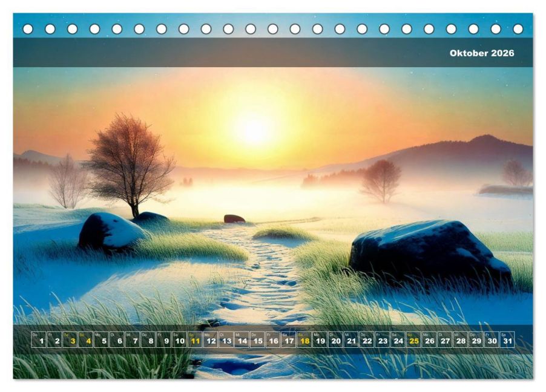The height and width of the screenshot is (392, 546).
Task: Select day 28 in the calendar strip
Action: 461,339
